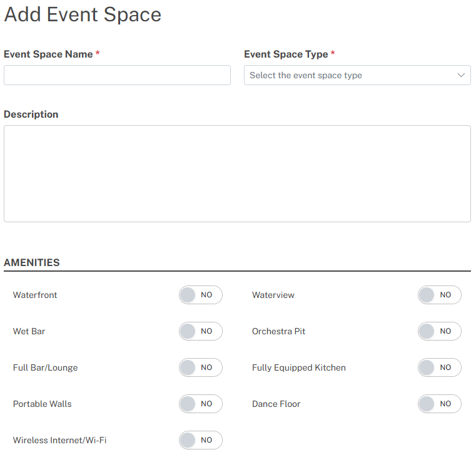Click inside the Description text area
Viewport: 476px width, 457px height.
point(237,173)
